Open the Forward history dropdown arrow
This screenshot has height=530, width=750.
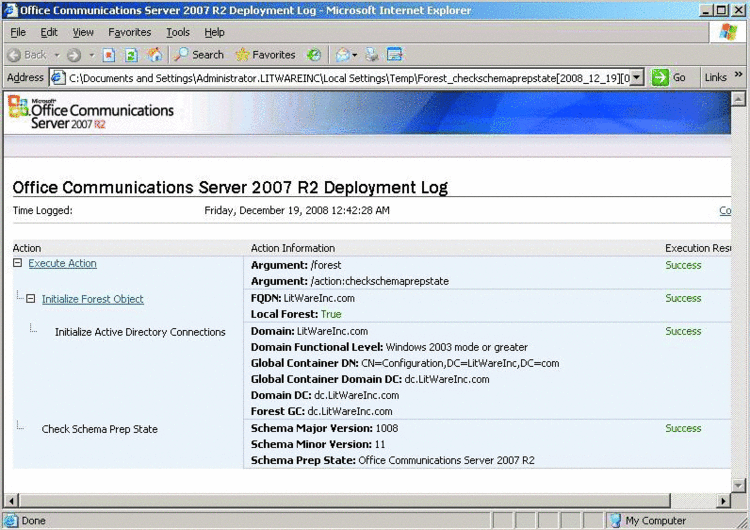point(91,55)
